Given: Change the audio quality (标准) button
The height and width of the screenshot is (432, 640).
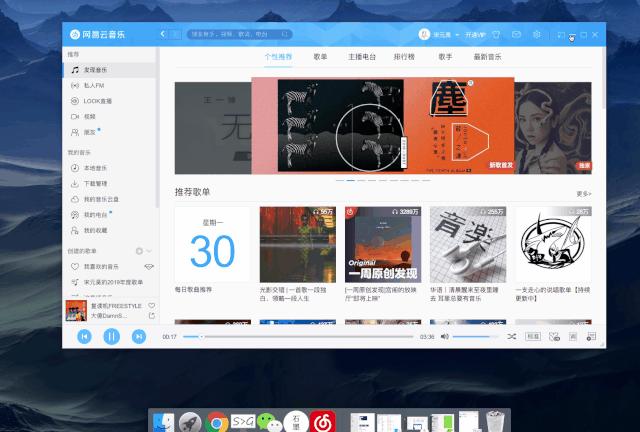Looking at the screenshot, I should 533,336.
